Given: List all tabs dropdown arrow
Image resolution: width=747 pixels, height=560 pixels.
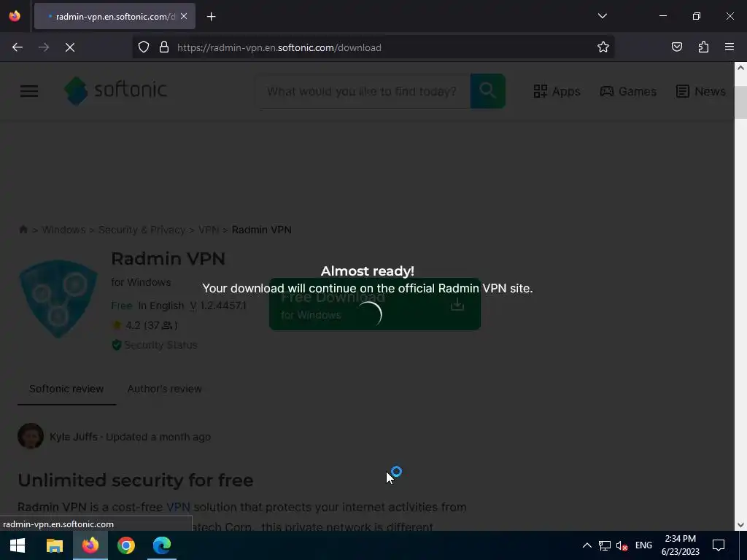Looking at the screenshot, I should coord(602,16).
